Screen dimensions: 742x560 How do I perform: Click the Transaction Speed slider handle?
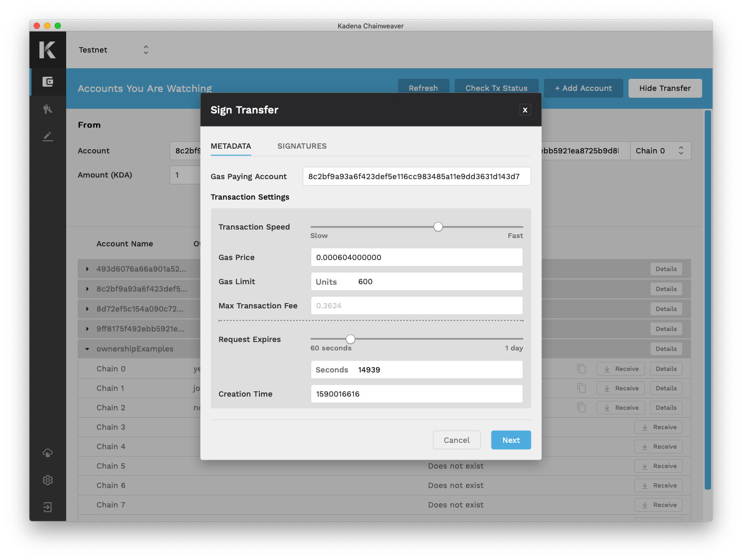point(438,227)
